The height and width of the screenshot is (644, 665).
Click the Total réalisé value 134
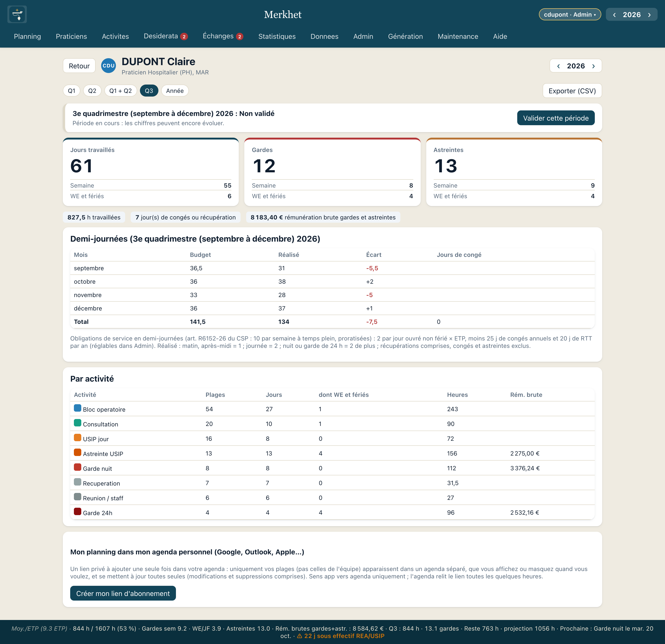click(x=284, y=322)
